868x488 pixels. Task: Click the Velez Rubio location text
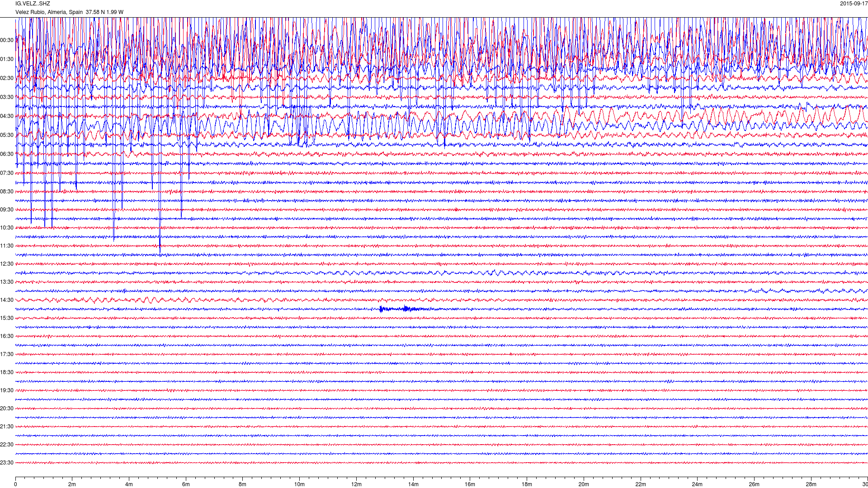[x=69, y=12]
